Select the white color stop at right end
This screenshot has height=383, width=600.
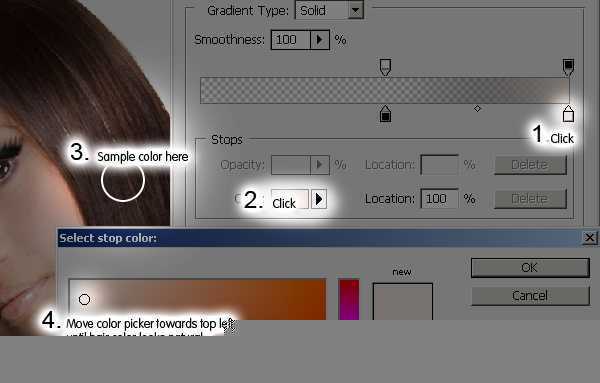pos(568,114)
